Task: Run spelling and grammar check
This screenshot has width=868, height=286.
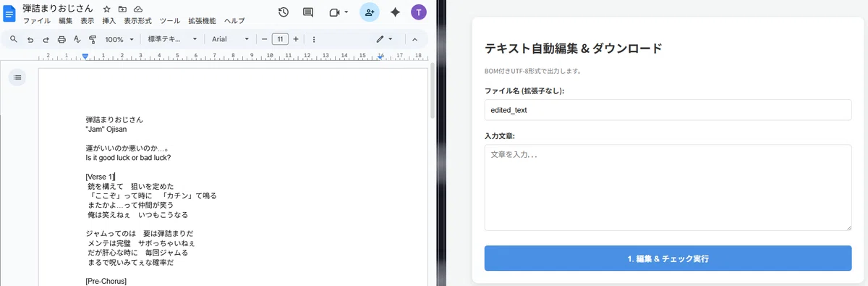Action: click(77, 39)
